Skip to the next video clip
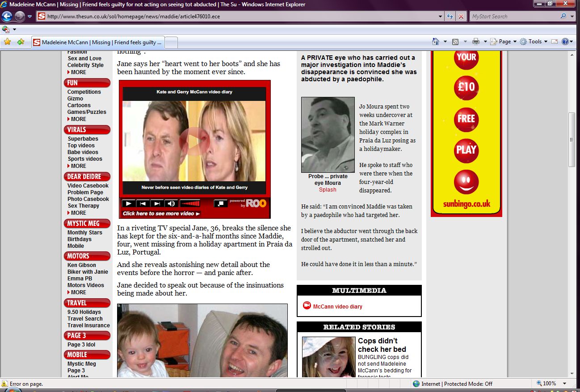Screen dimensions: 580x392 pyautogui.click(x=156, y=204)
